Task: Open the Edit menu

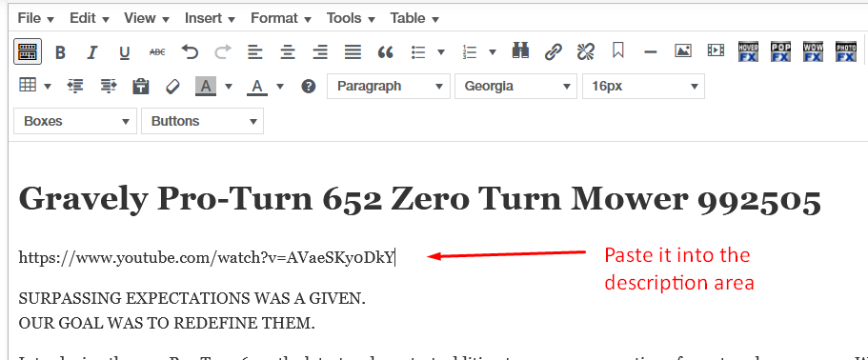Action: (x=90, y=18)
